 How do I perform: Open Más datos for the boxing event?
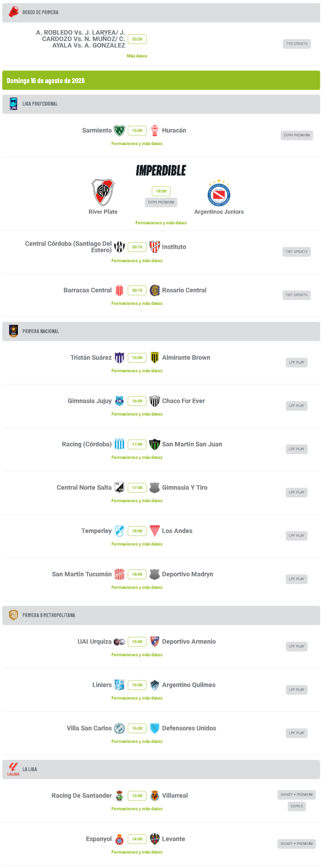point(137,56)
